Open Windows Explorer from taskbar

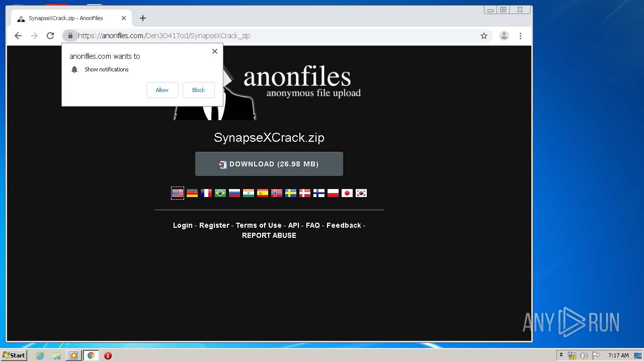[57, 355]
